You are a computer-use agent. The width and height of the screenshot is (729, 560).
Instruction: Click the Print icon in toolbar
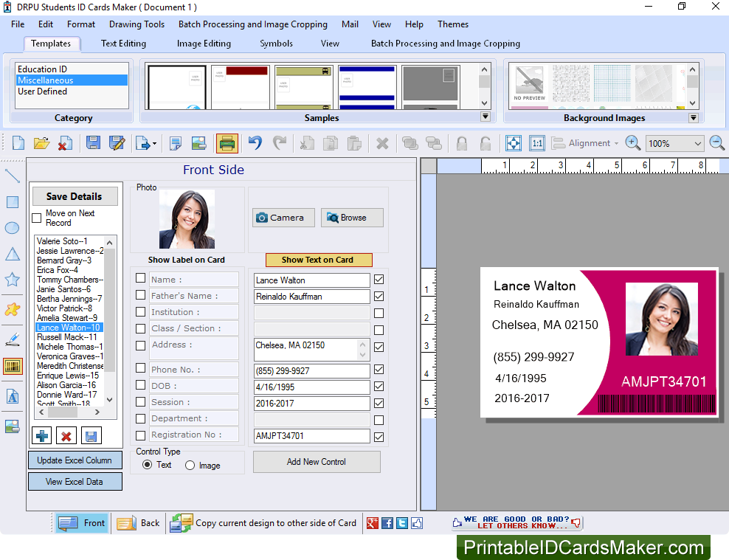(227, 143)
